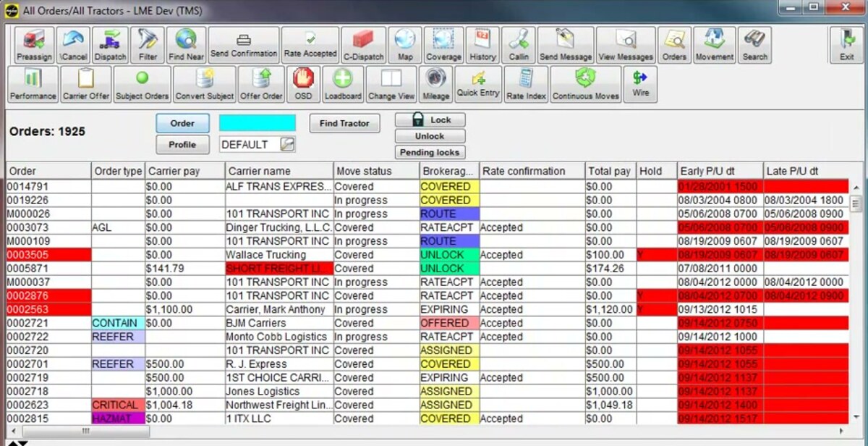Image resolution: width=868 pixels, height=446 pixels.
Task: Open the Map view
Action: 405,45
